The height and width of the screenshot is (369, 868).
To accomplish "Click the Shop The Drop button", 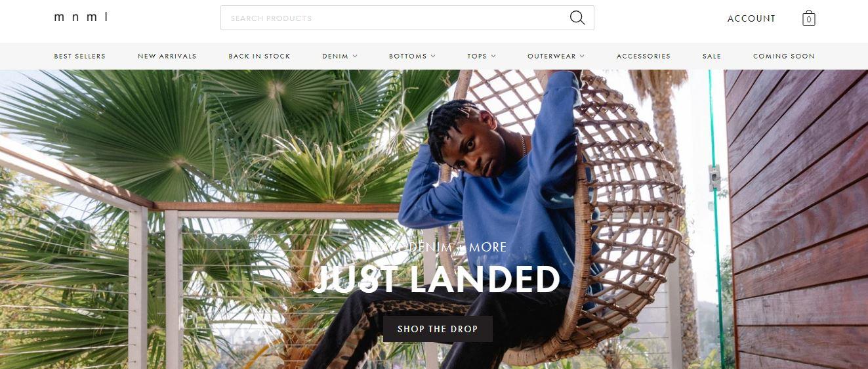I will tap(438, 329).
